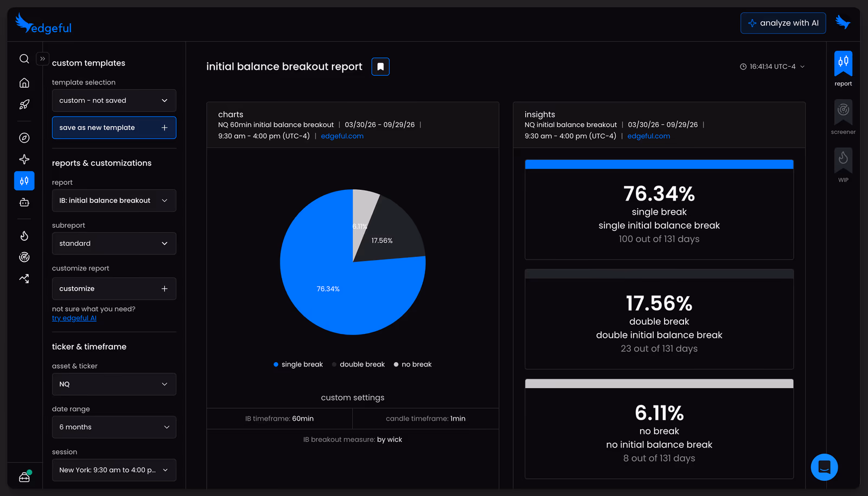Click the edgeful bird icon top right
The image size is (868, 496).
(x=843, y=22)
